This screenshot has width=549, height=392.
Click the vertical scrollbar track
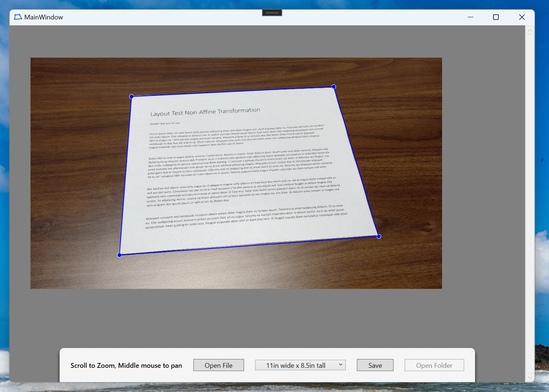click(x=530, y=202)
